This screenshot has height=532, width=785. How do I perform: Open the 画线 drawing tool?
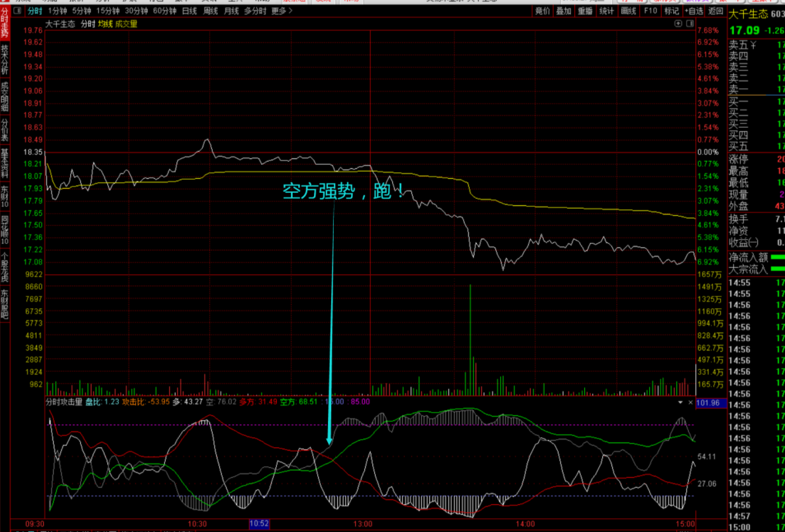[x=627, y=11]
